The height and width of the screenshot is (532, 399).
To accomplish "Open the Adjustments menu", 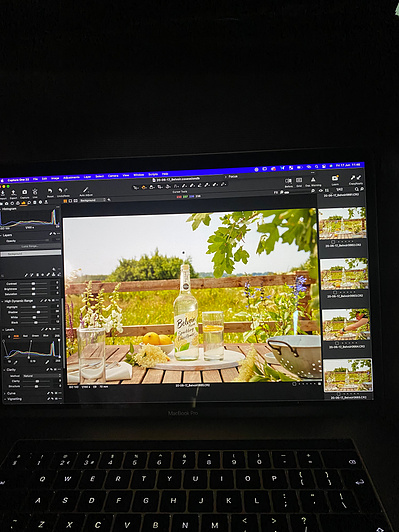I will click(x=71, y=177).
